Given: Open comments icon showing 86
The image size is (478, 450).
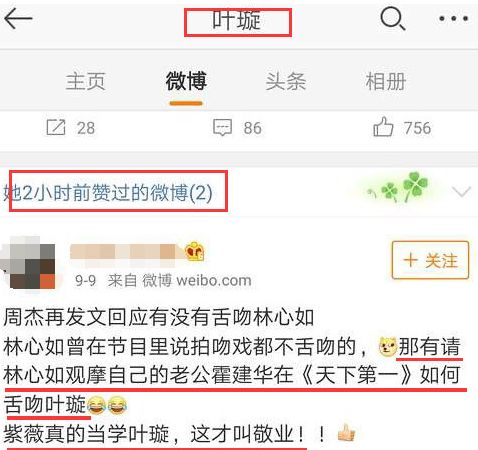Looking at the screenshot, I should point(222,127).
